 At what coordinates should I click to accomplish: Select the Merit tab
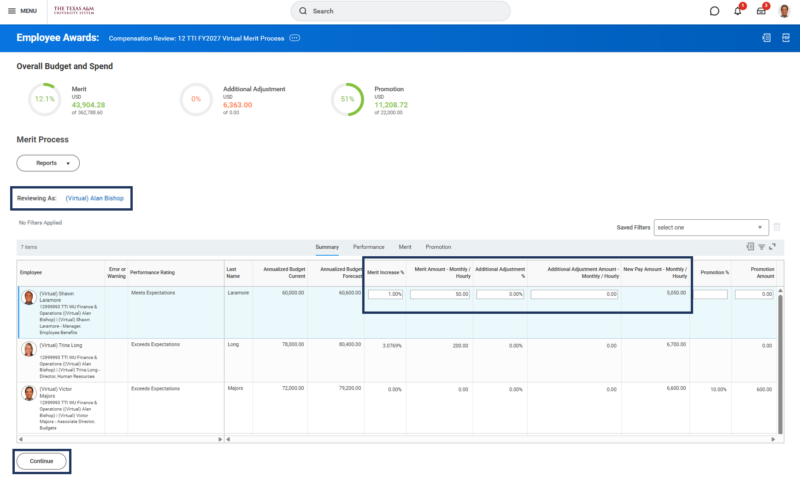405,247
